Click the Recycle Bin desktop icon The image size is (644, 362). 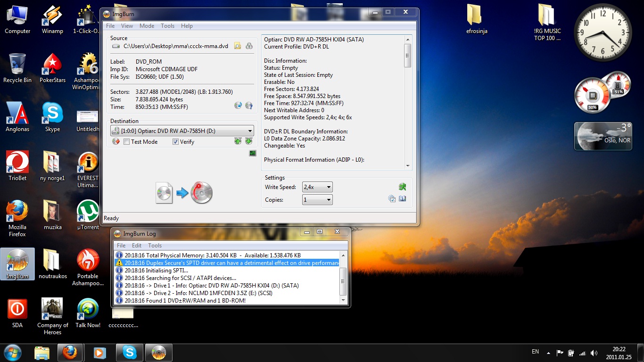[17, 68]
